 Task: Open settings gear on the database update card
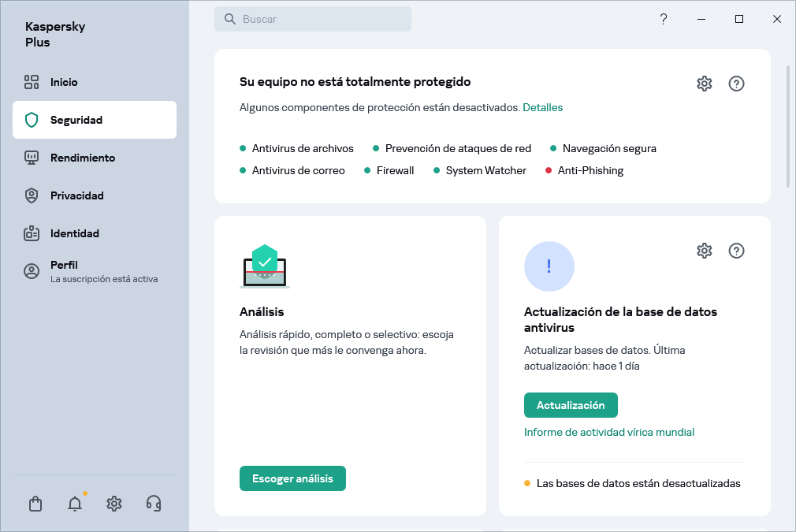click(x=704, y=251)
